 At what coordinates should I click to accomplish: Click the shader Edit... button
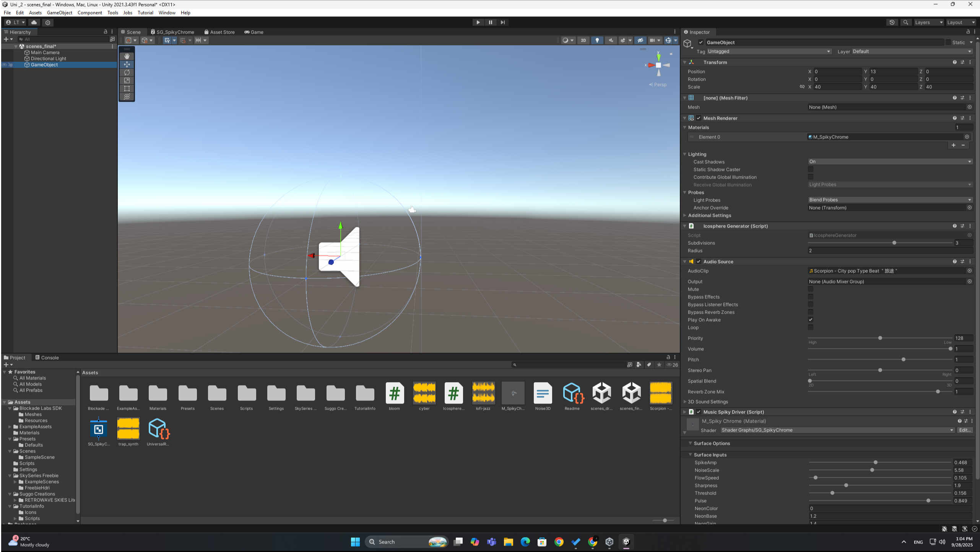[x=965, y=430]
